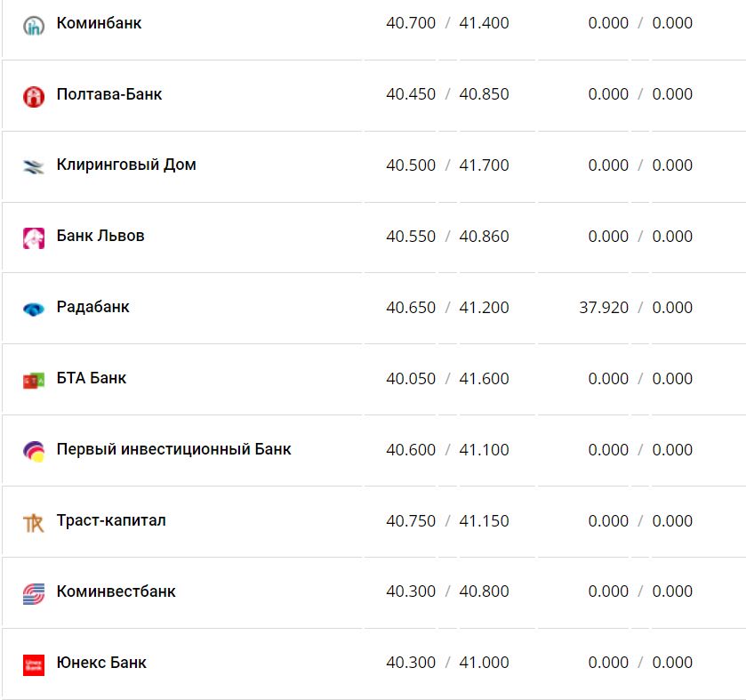Select БТА Банк's 40.050 buy rate
The image size is (746, 700).
click(411, 379)
